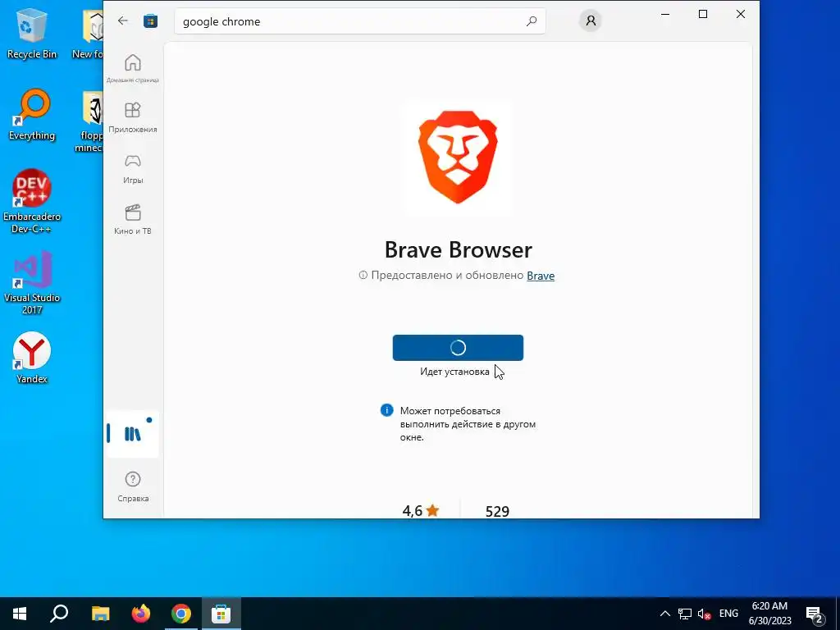Open the notification center icon
Screen dimensions: 840x630
click(815, 615)
